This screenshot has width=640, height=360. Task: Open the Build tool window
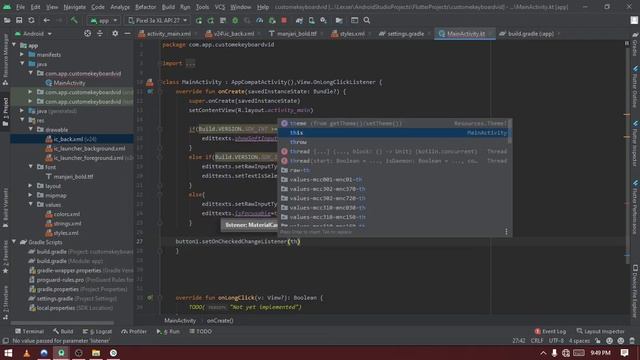tap(63, 331)
